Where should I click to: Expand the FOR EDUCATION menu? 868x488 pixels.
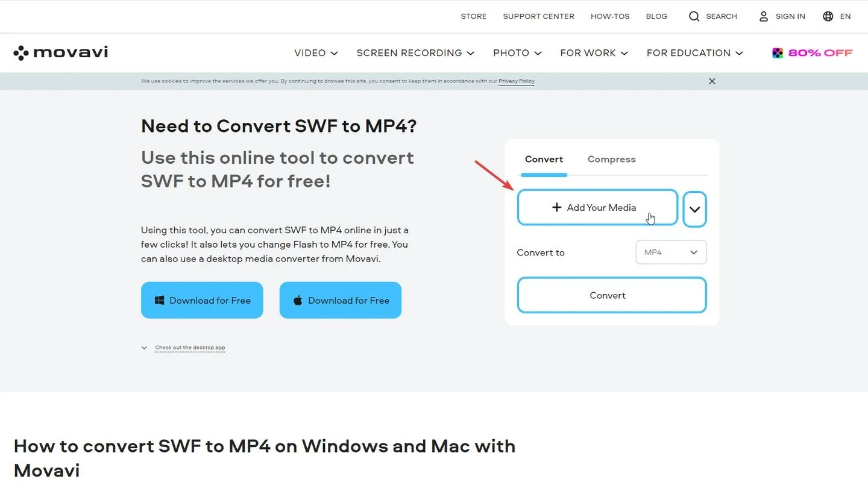tap(694, 53)
